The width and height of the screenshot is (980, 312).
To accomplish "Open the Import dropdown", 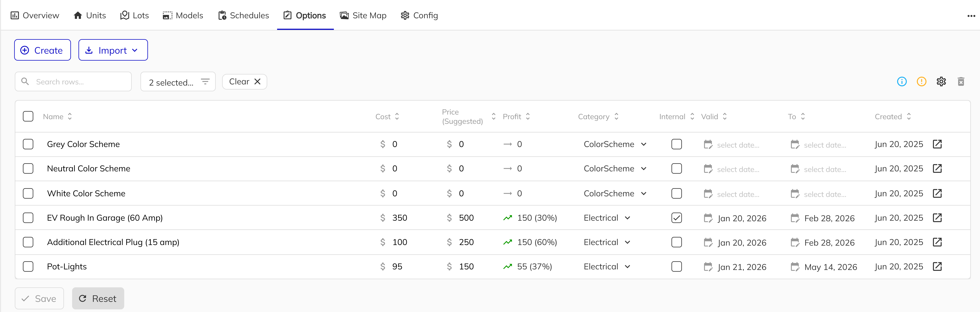I will point(113,50).
